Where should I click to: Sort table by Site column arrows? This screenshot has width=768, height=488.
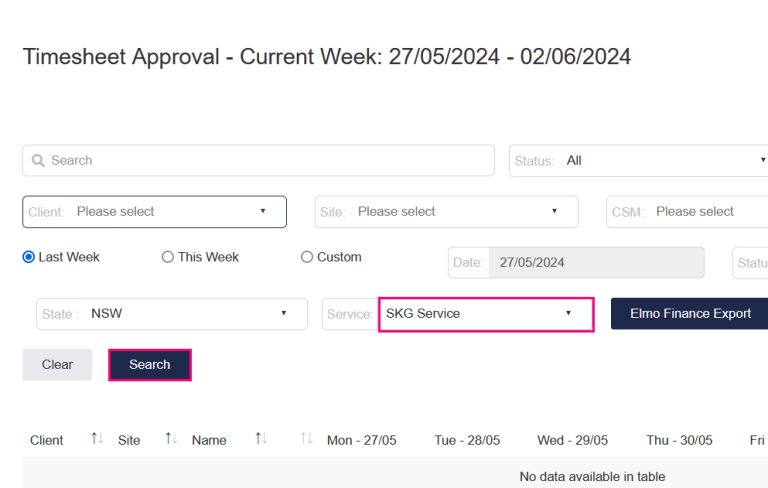point(171,439)
